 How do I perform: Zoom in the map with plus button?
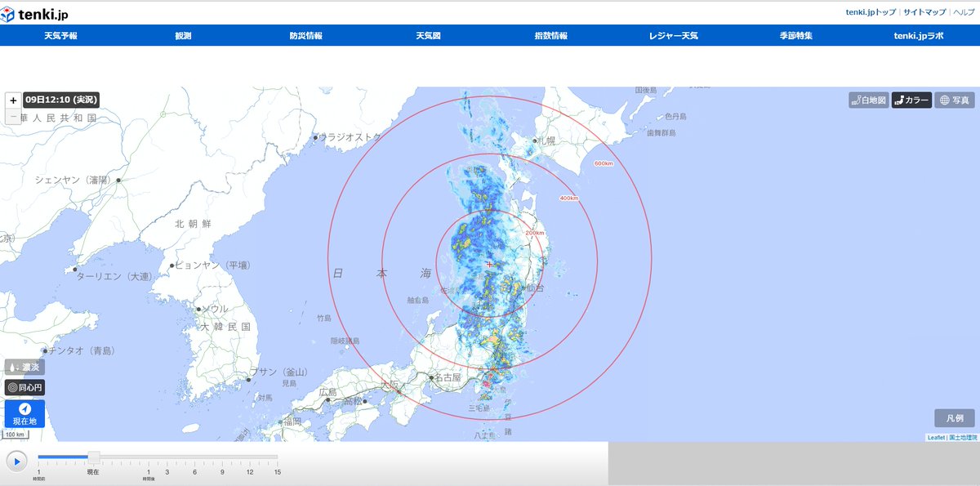coord(13,100)
